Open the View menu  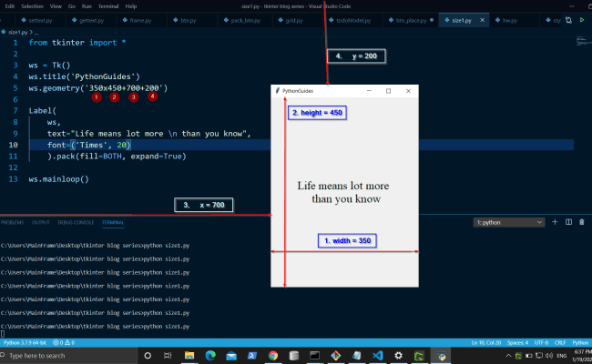click(x=56, y=6)
